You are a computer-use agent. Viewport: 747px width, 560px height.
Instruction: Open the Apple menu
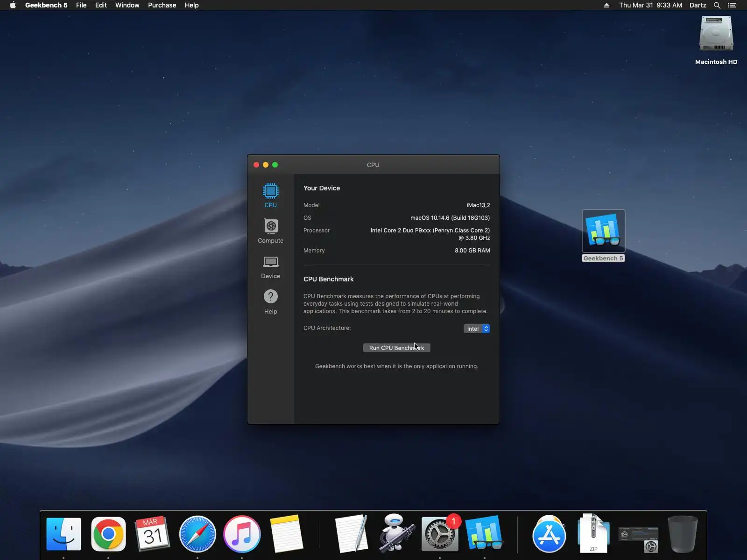[13, 5]
